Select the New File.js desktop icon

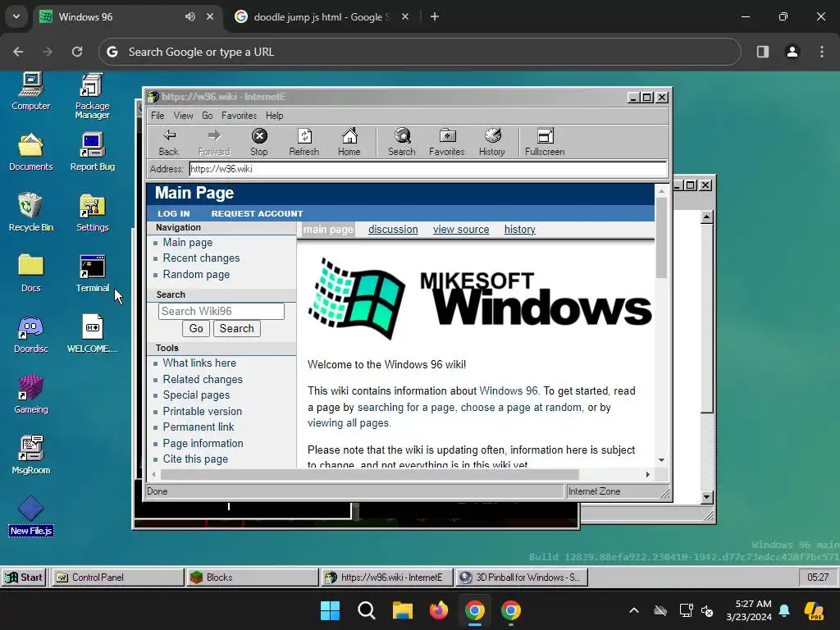31,516
